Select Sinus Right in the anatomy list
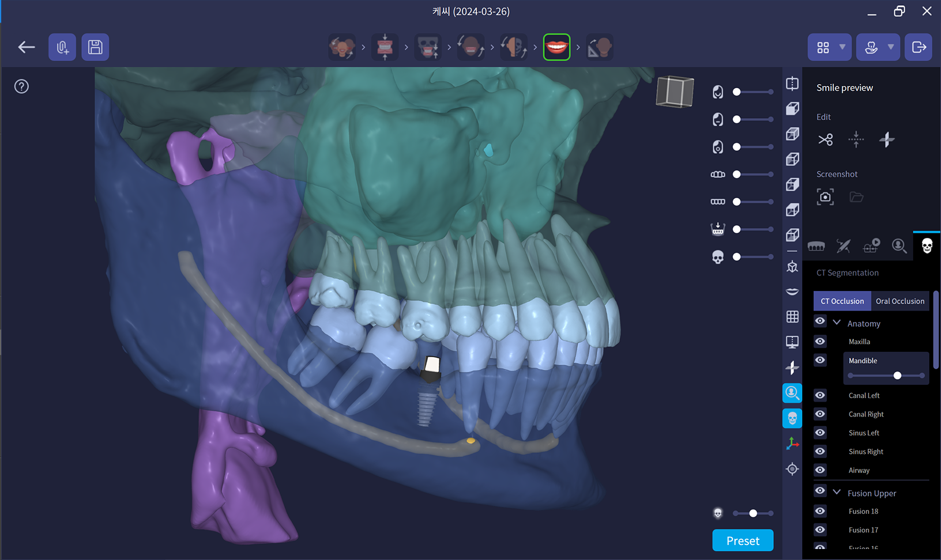Image resolution: width=941 pixels, height=560 pixels. pyautogui.click(x=865, y=452)
